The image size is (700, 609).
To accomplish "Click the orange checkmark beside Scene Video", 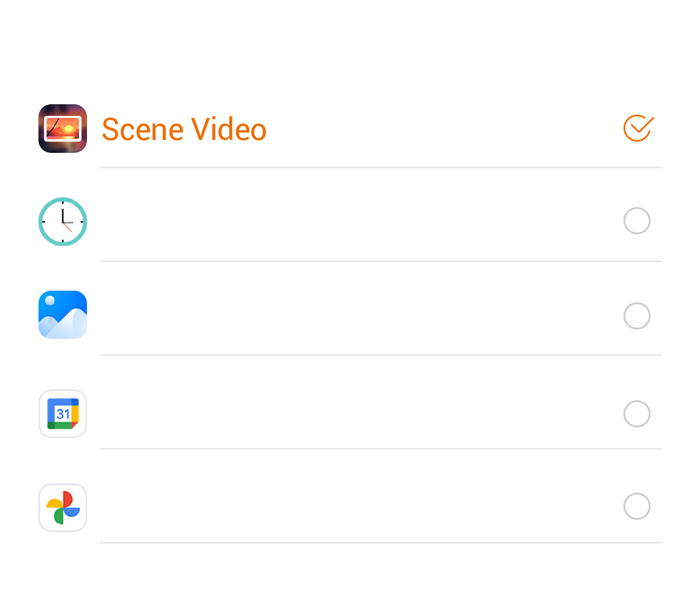I will tap(638, 128).
